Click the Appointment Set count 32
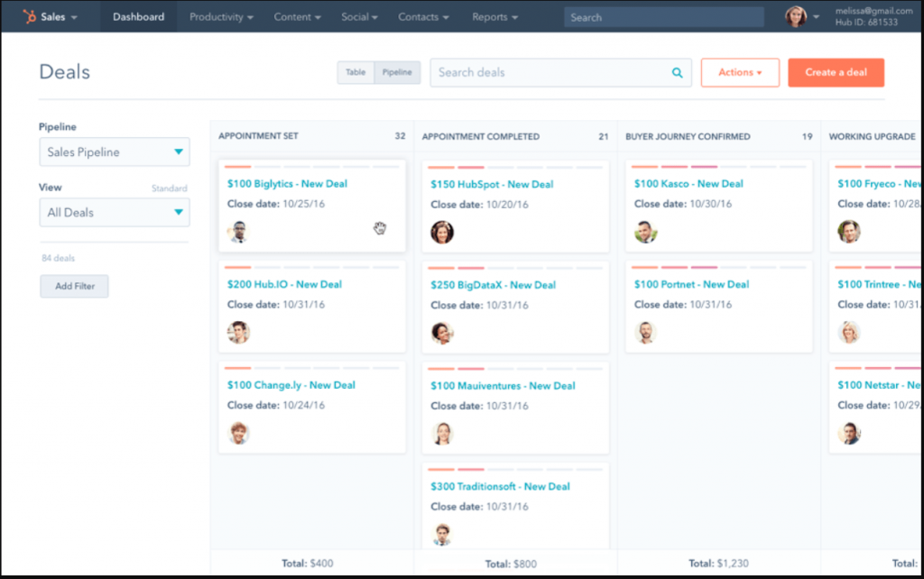Viewport: 924px width, 579px height. pyautogui.click(x=400, y=136)
